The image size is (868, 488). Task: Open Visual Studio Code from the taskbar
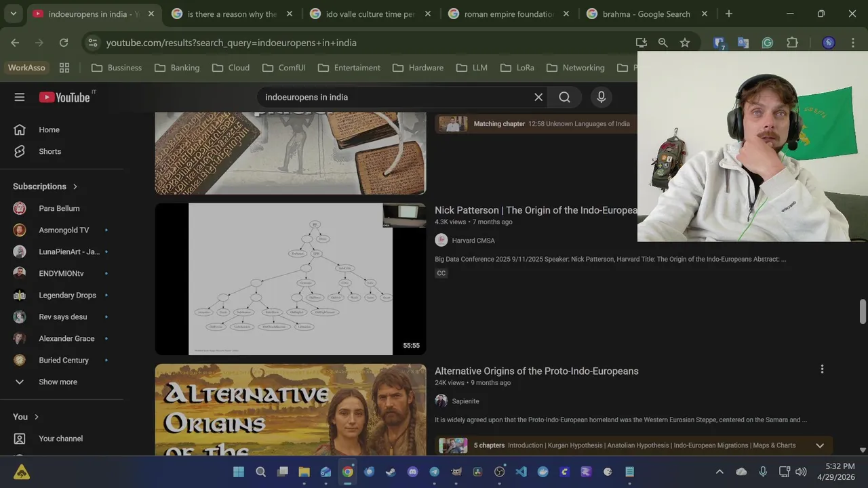pyautogui.click(x=521, y=472)
